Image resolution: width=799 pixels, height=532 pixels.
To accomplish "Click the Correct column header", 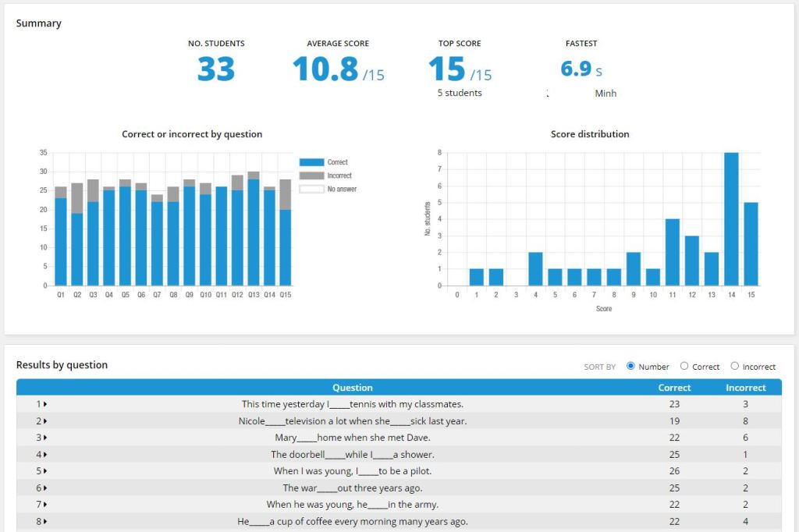I will 674,388.
